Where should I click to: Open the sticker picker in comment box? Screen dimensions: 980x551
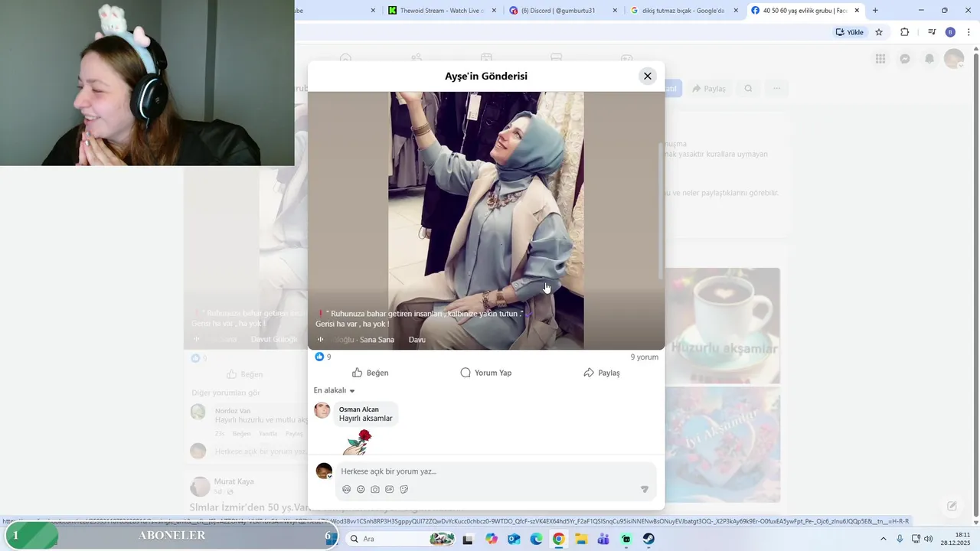404,489
